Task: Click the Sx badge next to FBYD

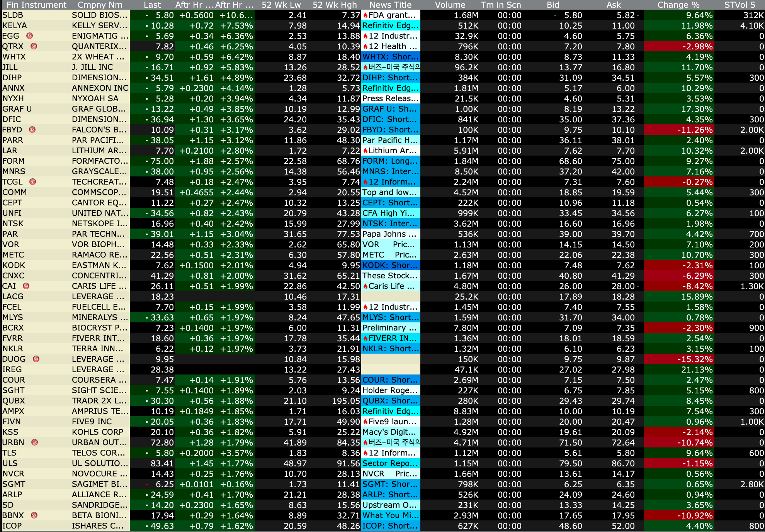Action: tap(32, 130)
